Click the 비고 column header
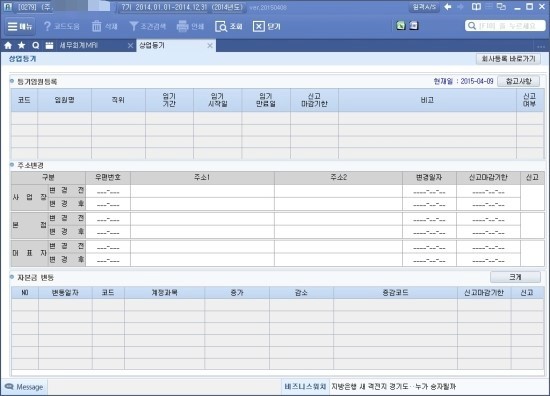 point(427,100)
